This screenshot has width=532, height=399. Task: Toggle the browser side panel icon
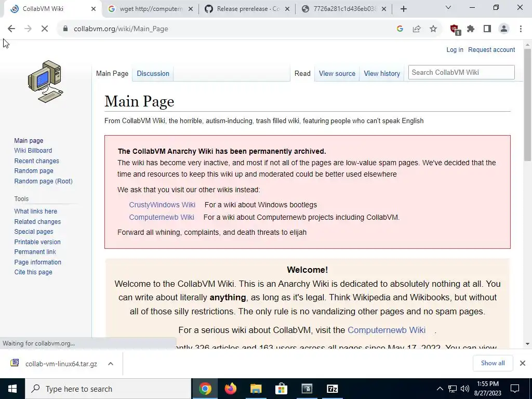tap(487, 29)
